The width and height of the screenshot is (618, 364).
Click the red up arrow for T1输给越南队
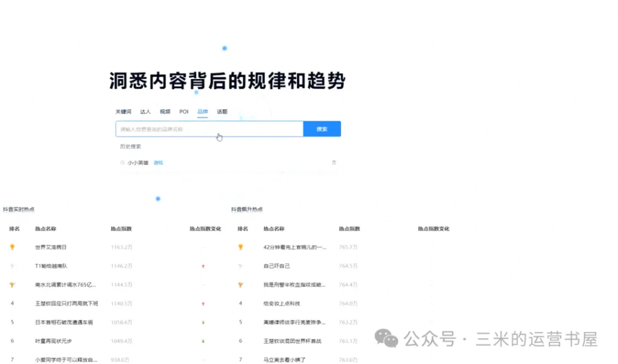click(203, 266)
